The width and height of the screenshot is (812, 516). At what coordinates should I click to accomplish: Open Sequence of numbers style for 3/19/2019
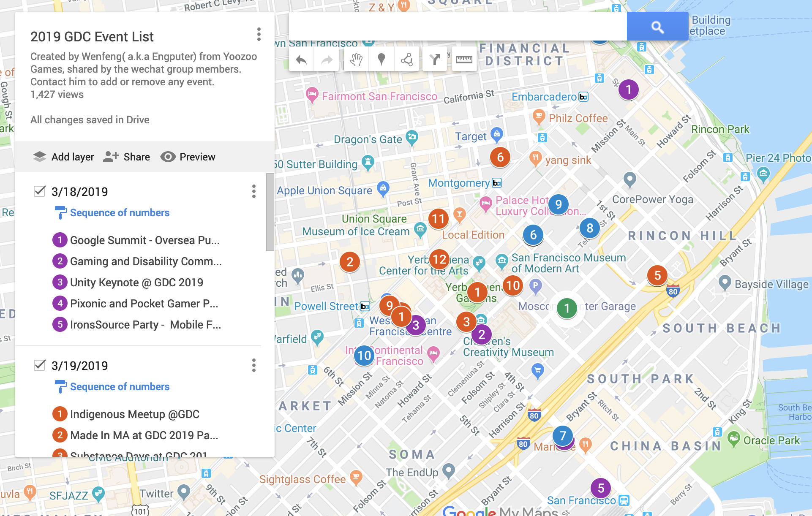point(112,386)
